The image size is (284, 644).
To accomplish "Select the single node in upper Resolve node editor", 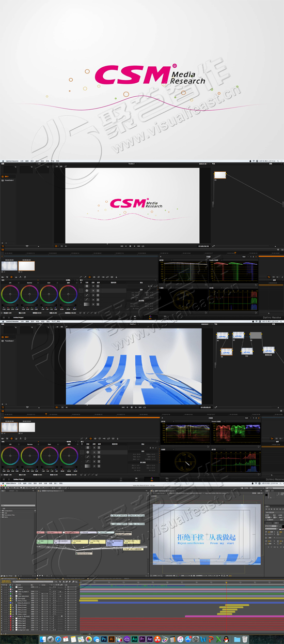I will [x=220, y=175].
